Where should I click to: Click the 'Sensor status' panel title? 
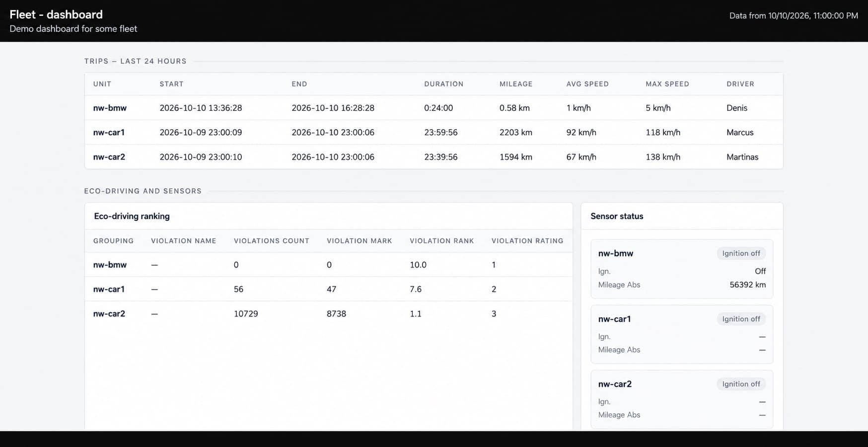[x=617, y=216]
